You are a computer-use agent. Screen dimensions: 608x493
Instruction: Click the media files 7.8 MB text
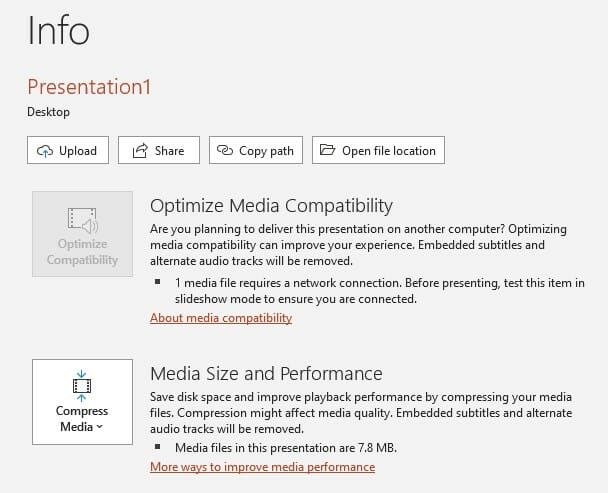pyautogui.click(x=283, y=447)
